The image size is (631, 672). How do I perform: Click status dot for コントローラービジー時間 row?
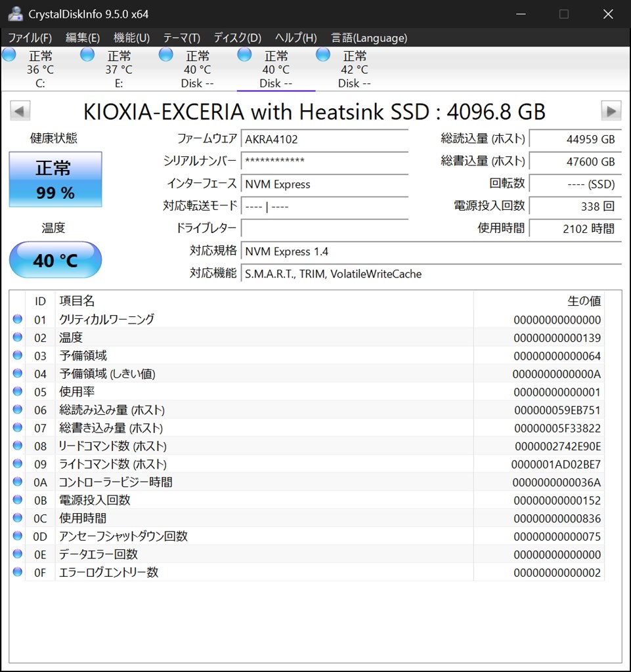tap(18, 481)
